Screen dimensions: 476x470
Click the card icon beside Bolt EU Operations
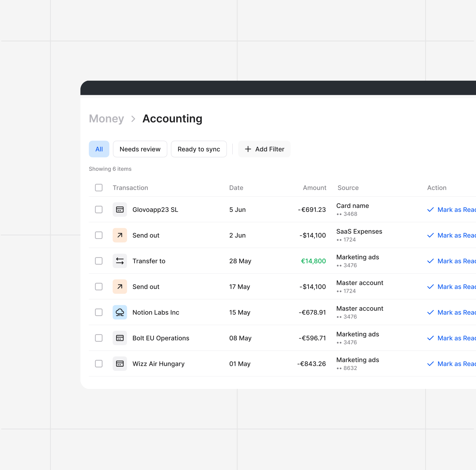click(x=120, y=338)
